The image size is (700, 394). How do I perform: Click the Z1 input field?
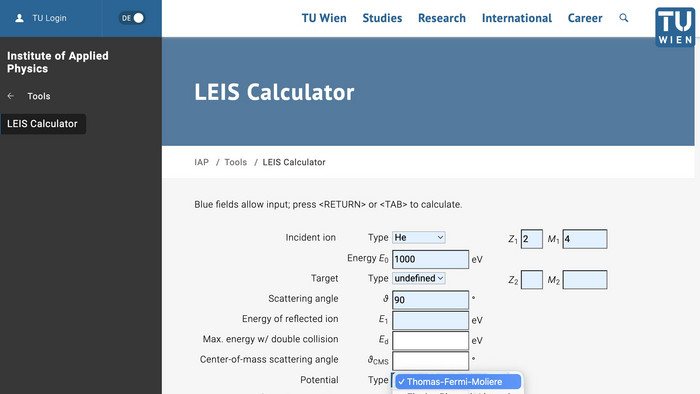point(532,239)
